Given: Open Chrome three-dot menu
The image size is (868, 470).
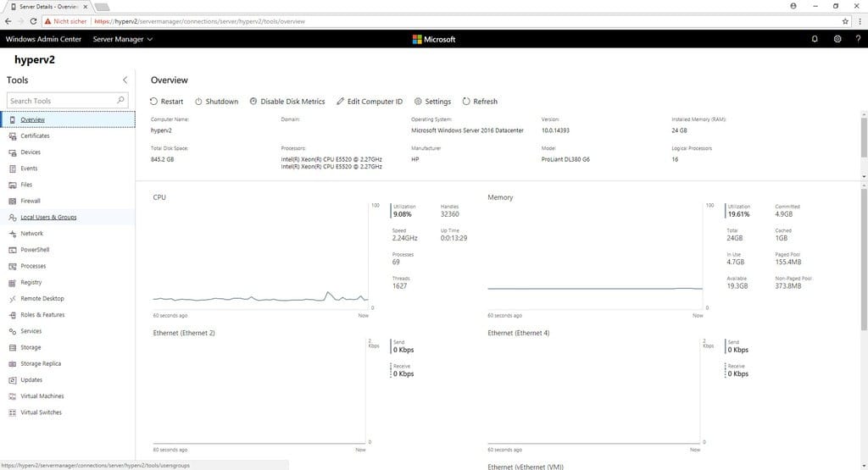Looking at the screenshot, I should [x=860, y=21].
